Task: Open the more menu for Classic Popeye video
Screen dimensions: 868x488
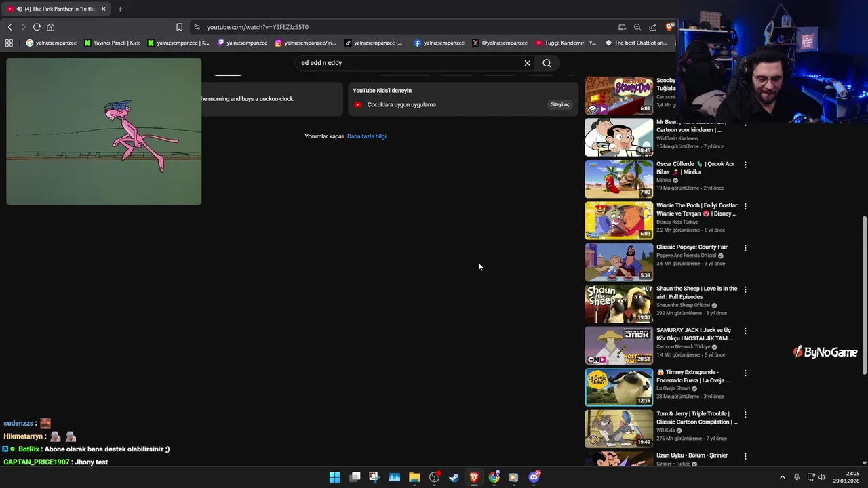Action: pos(745,248)
